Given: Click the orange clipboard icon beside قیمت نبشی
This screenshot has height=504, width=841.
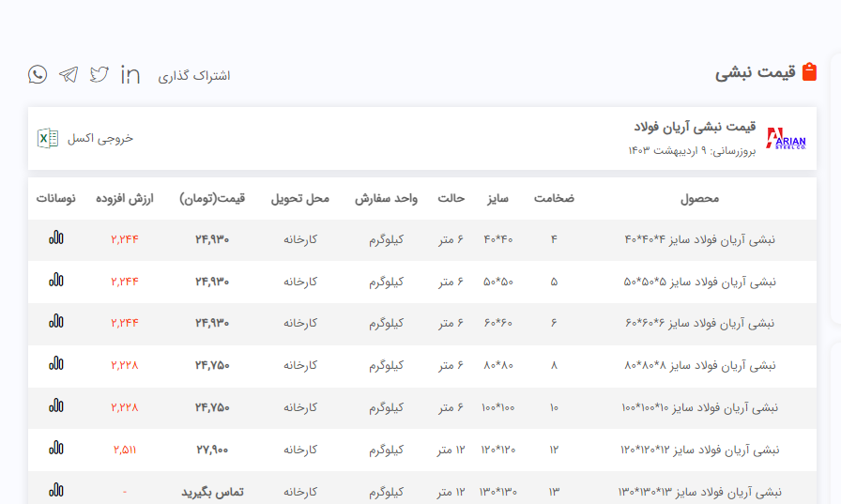Looking at the screenshot, I should (810, 72).
